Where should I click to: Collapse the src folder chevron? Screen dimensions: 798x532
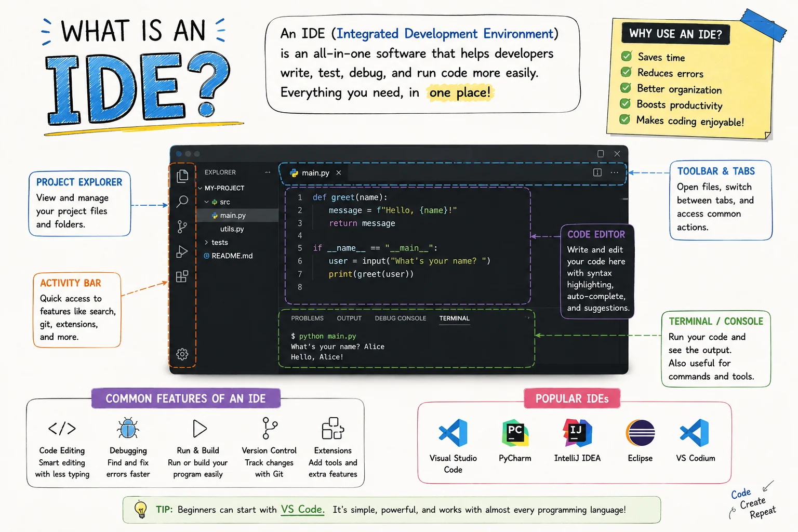coord(207,202)
